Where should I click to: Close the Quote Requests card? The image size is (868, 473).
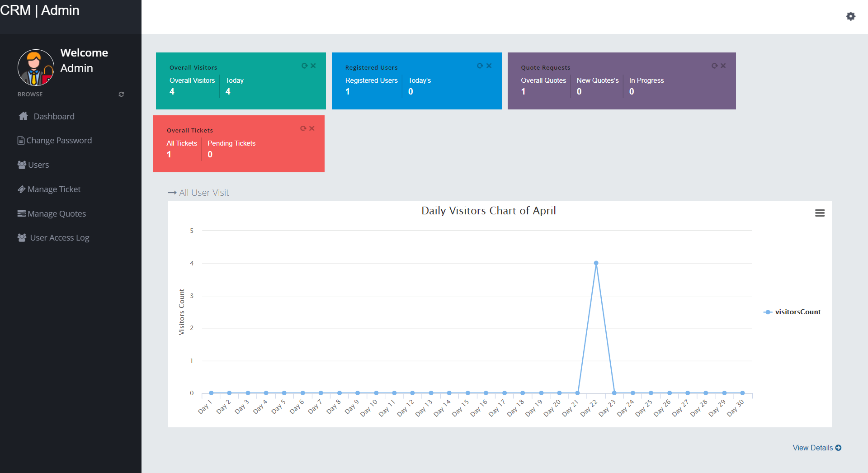pyautogui.click(x=723, y=66)
